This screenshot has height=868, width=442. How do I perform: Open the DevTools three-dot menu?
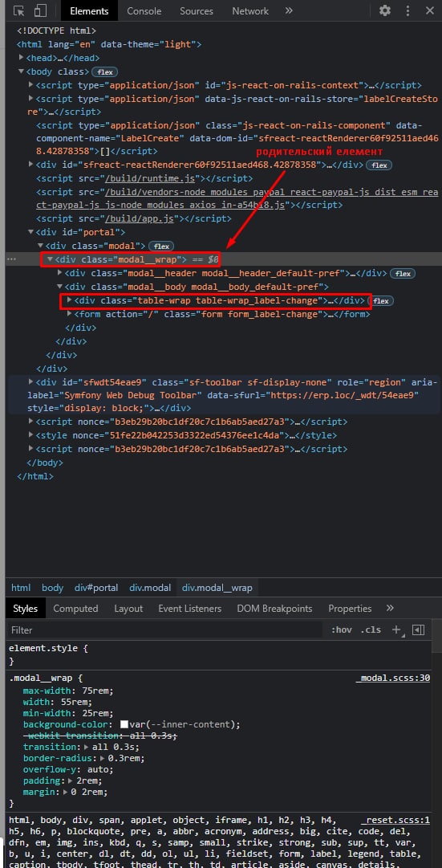(408, 10)
